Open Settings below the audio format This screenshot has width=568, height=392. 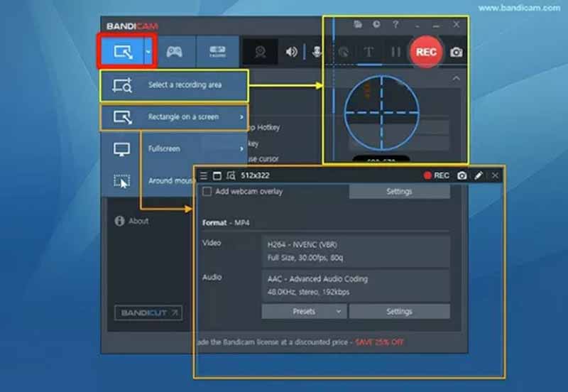[x=399, y=311]
